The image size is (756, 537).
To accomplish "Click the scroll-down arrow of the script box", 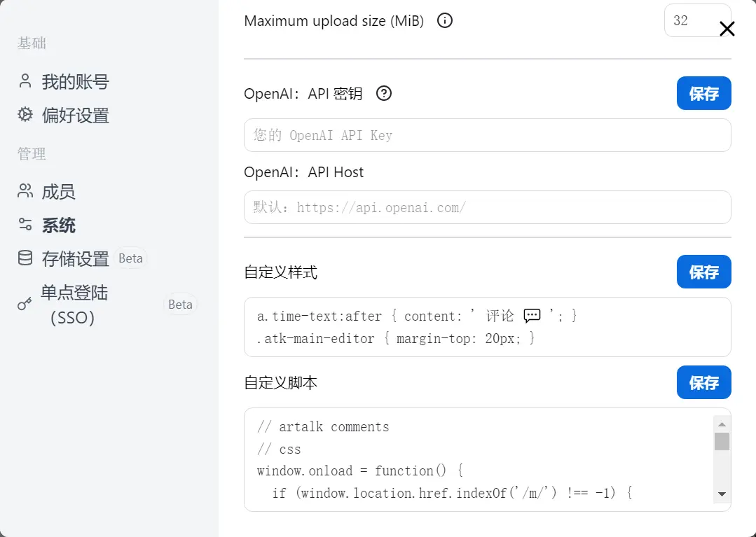I will coord(721,494).
